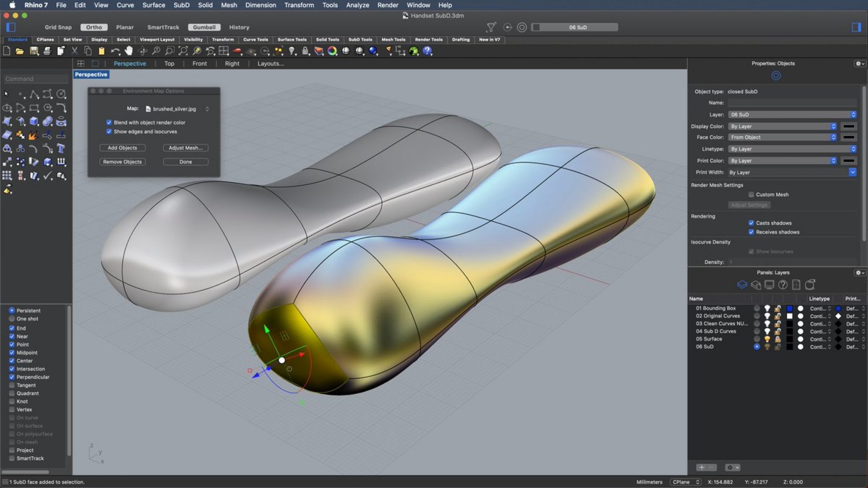The height and width of the screenshot is (488, 868).
Task: Open a new model with the New File icon
Action: pos(7,51)
